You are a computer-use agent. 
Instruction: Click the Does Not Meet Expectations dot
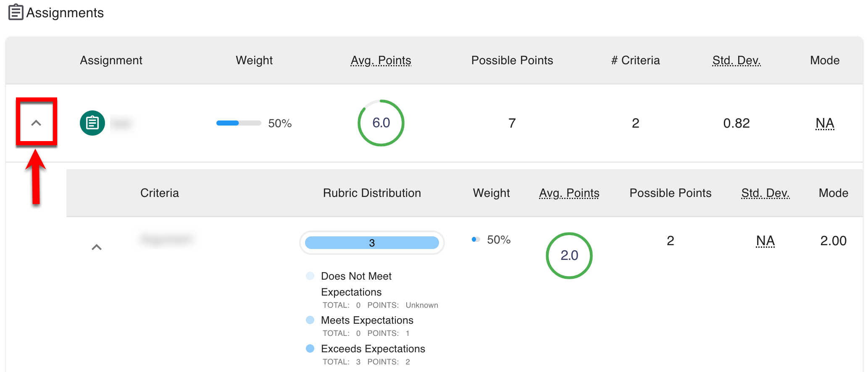click(310, 276)
